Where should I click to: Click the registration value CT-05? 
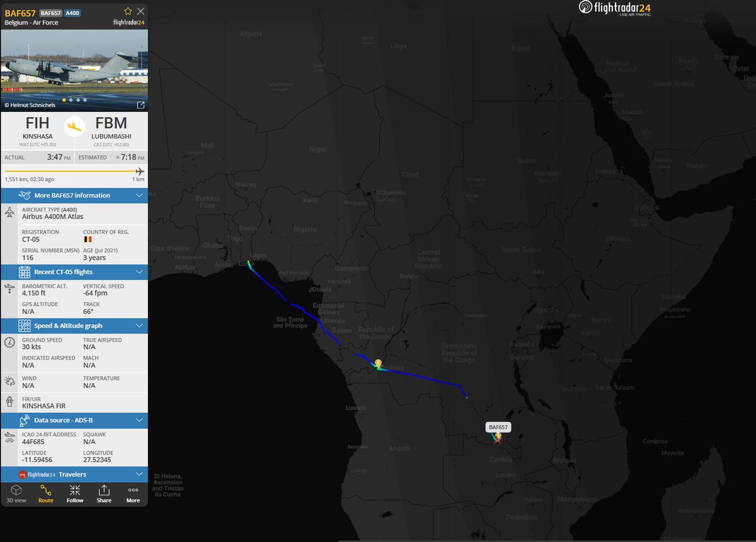(x=31, y=239)
